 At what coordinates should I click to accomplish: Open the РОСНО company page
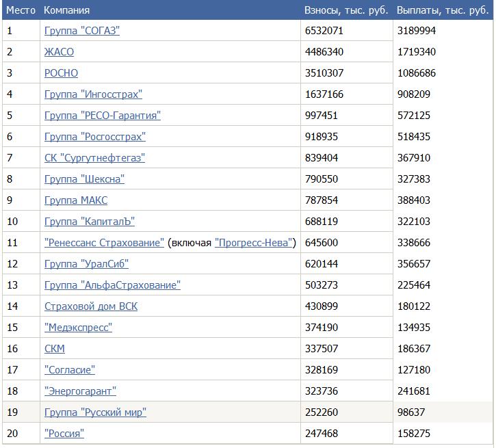(x=61, y=73)
